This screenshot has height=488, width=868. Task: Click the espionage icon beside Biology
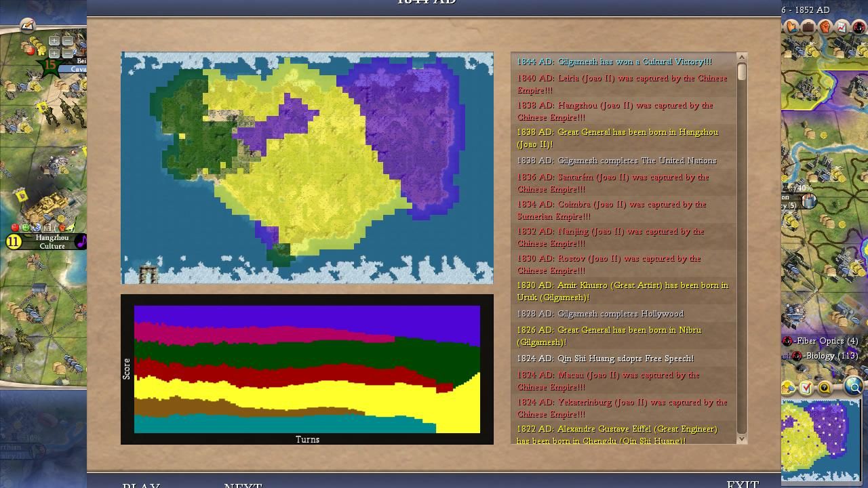pos(796,356)
